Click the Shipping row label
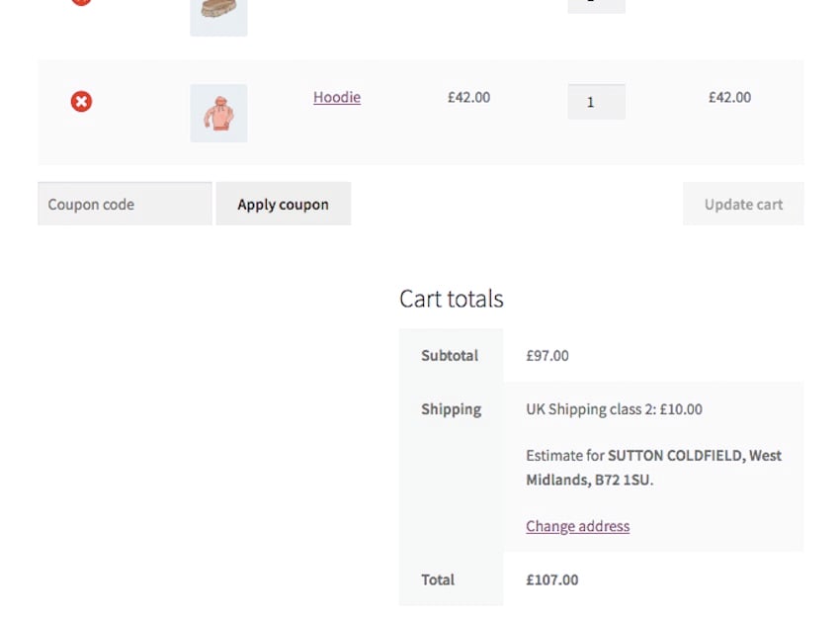 tap(452, 408)
